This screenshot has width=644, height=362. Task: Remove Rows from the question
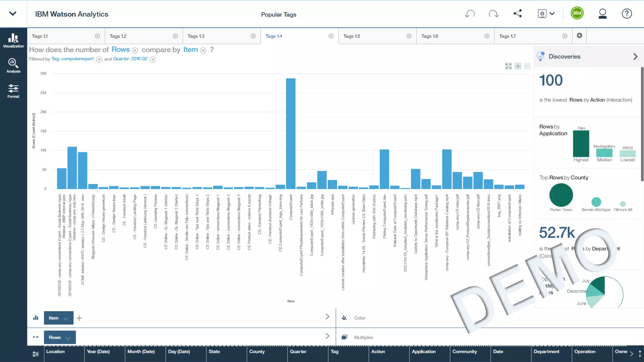135,51
